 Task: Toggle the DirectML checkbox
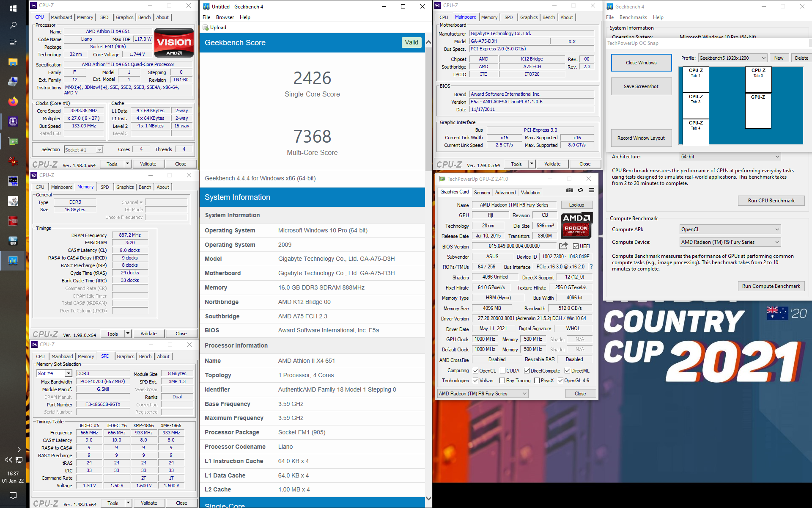click(x=567, y=371)
